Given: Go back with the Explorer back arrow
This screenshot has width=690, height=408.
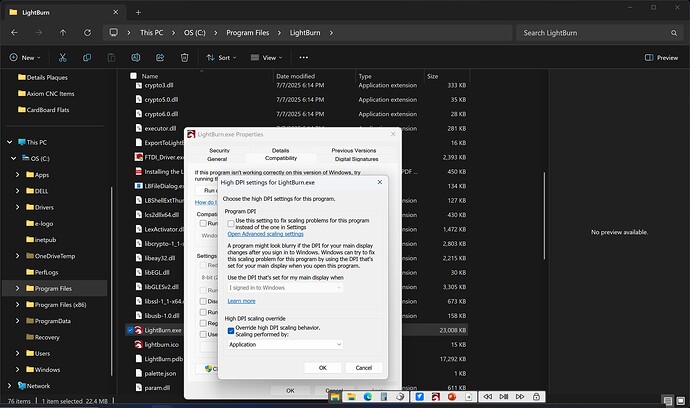Looking at the screenshot, I should [x=15, y=33].
